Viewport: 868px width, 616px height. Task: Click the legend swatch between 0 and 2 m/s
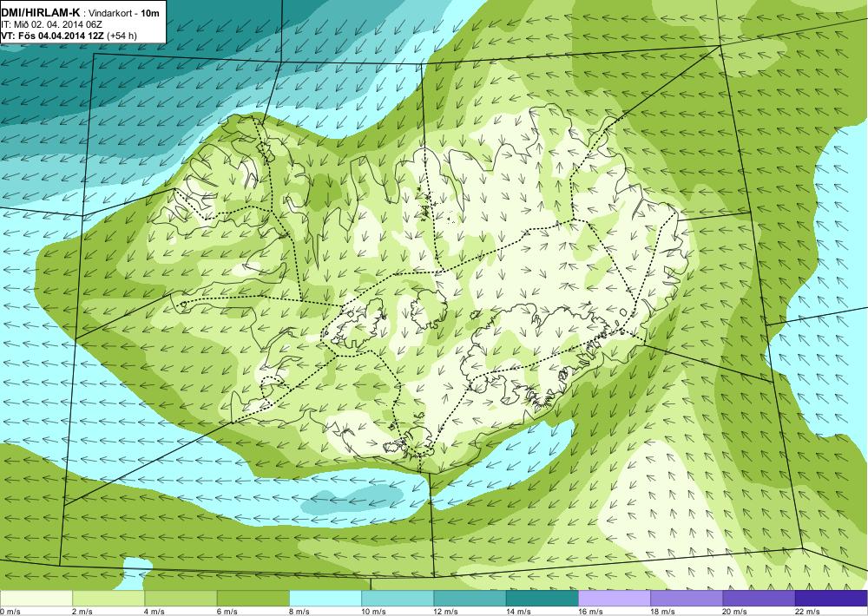point(36,599)
